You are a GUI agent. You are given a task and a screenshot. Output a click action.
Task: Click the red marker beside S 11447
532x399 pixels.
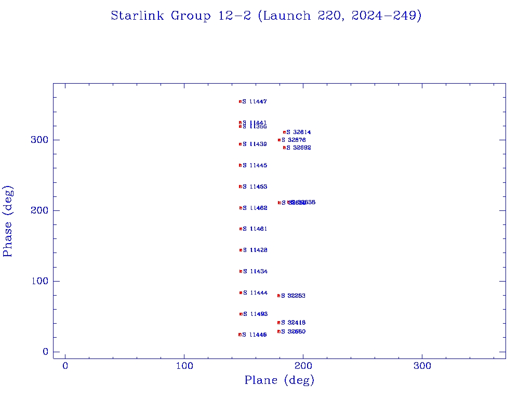[x=240, y=101]
